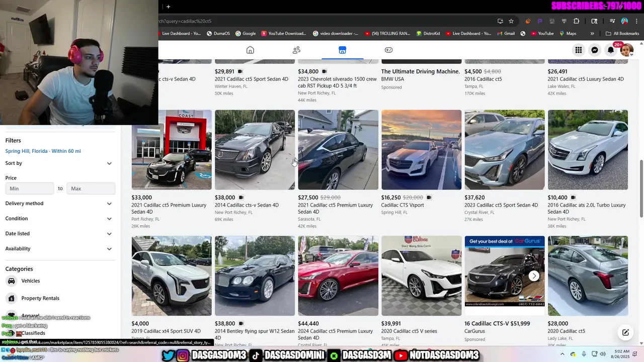Image resolution: width=644 pixels, height=362 pixels.
Task: Open DistroKid bookmark
Action: point(428,34)
